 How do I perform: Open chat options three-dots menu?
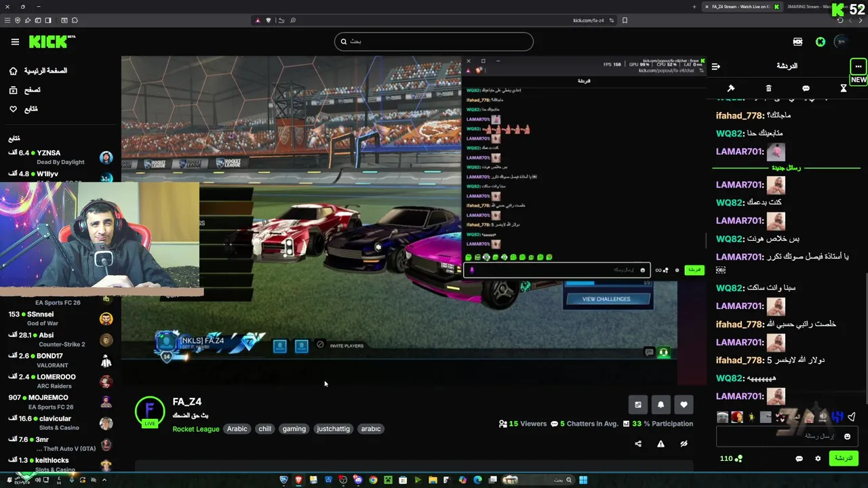[x=858, y=66]
